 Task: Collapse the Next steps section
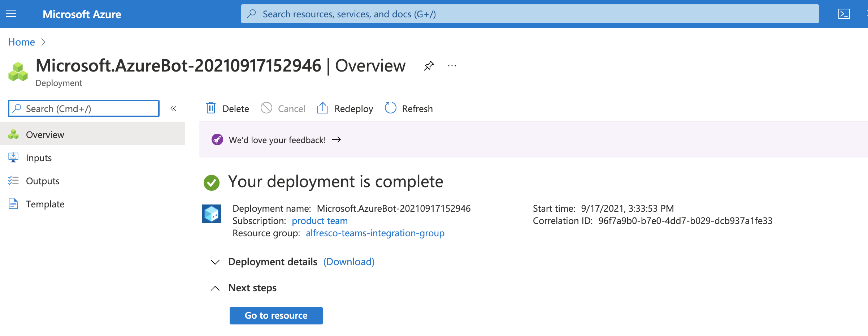(215, 288)
